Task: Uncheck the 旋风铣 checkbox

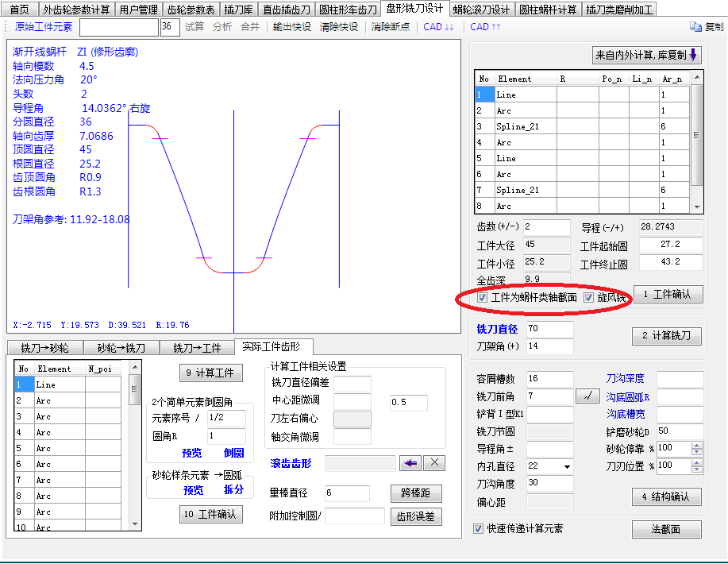Action: tap(589, 298)
